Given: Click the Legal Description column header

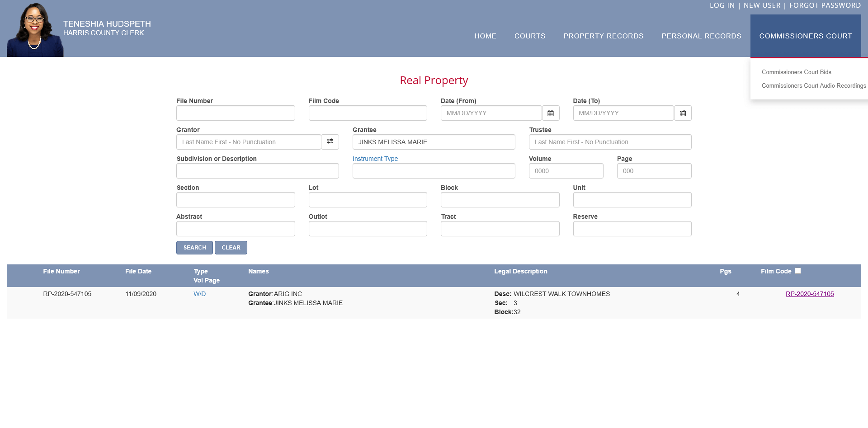Looking at the screenshot, I should (x=520, y=271).
